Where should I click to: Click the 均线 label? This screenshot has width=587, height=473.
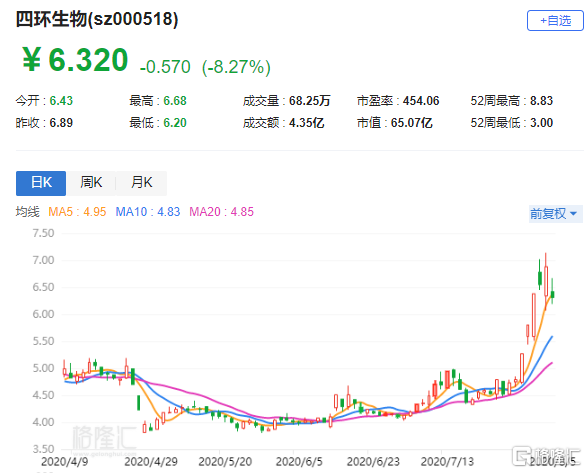pyautogui.click(x=27, y=212)
